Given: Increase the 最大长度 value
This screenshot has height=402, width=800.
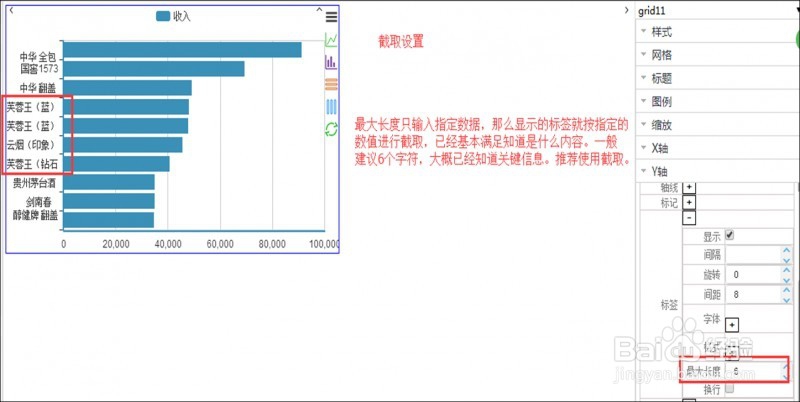Looking at the screenshot, I should (x=786, y=365).
